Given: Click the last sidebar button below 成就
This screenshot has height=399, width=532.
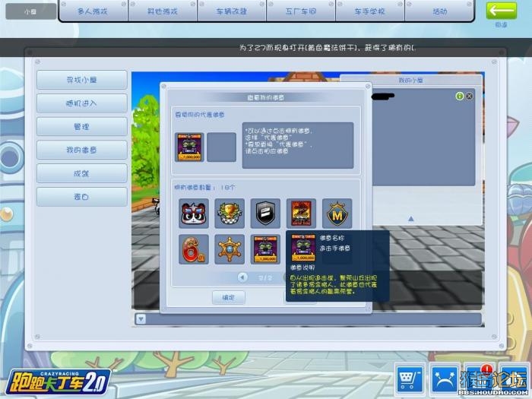Looking at the screenshot, I should coord(82,197).
